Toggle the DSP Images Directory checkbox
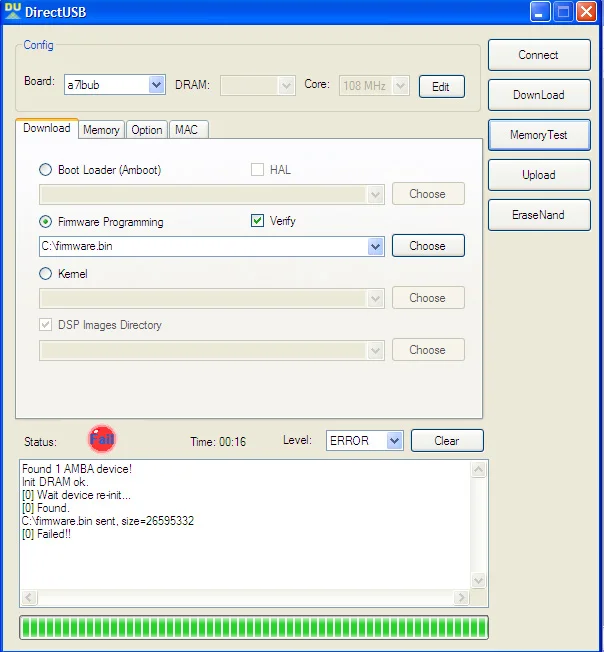Viewport: 604px width, 652px height. coord(46,325)
